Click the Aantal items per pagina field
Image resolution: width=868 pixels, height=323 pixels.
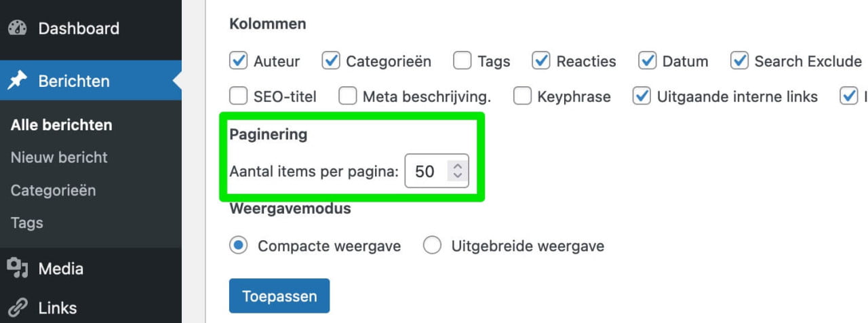[426, 171]
